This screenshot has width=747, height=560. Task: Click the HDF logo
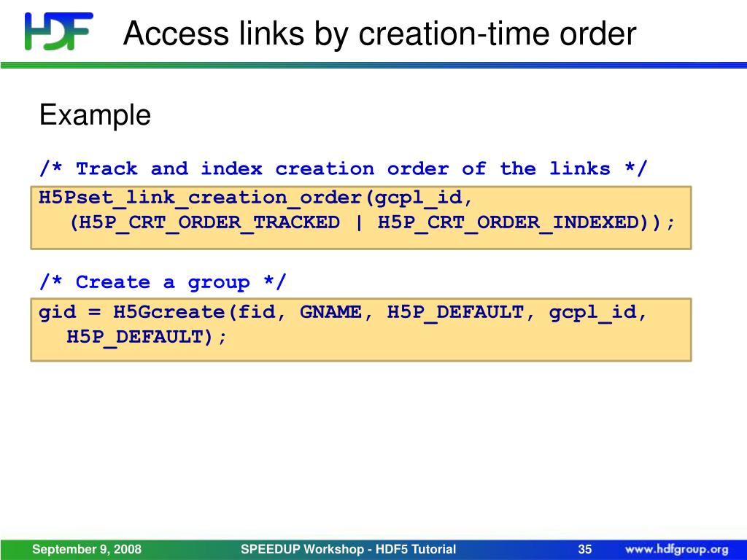pyautogui.click(x=58, y=31)
